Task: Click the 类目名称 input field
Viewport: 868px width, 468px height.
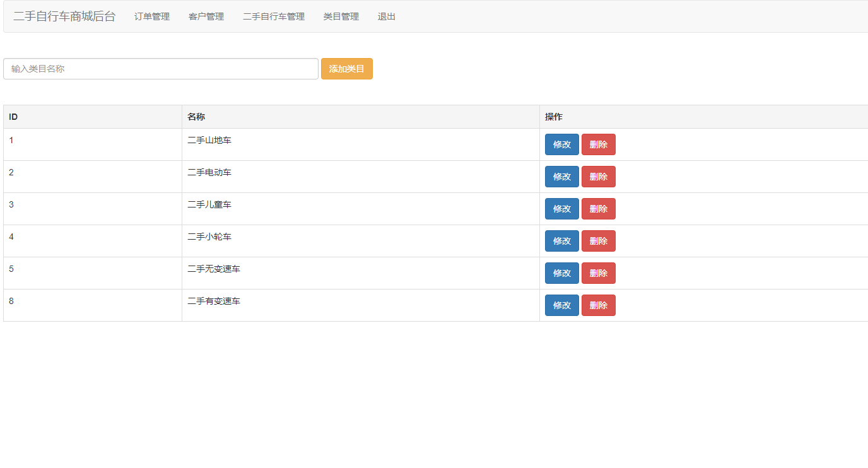Action: click(160, 68)
